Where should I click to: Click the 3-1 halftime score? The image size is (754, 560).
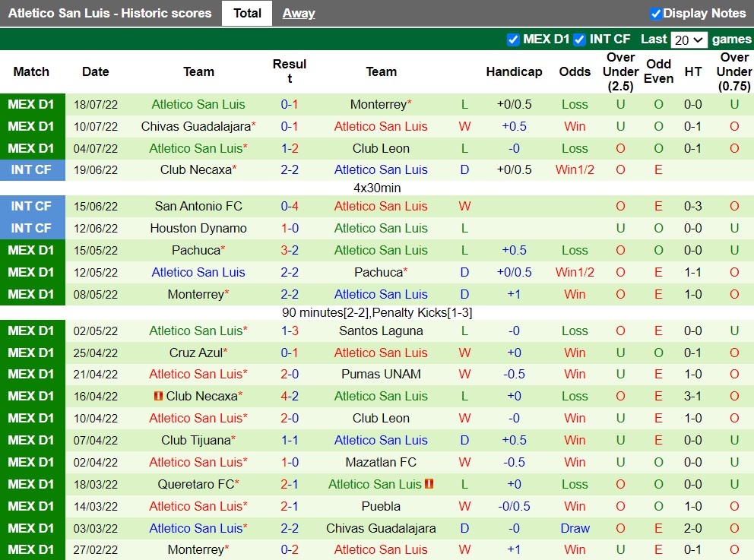(693, 396)
